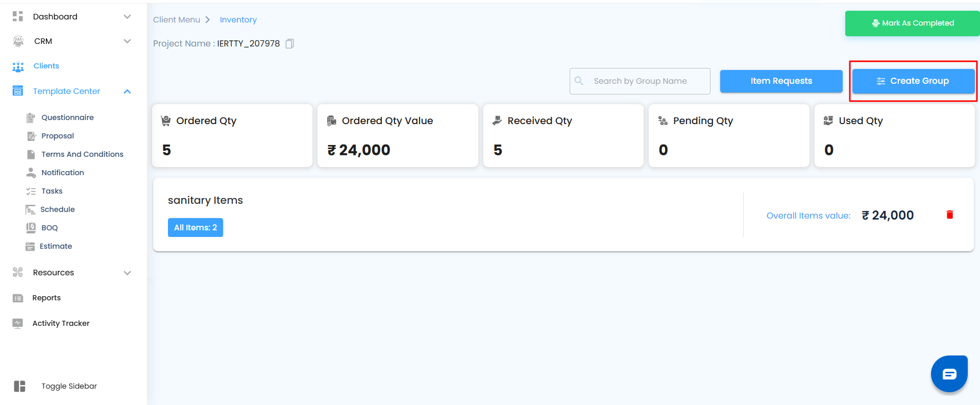980x405 pixels.
Task: Click the Clients people icon
Action: 18,66
